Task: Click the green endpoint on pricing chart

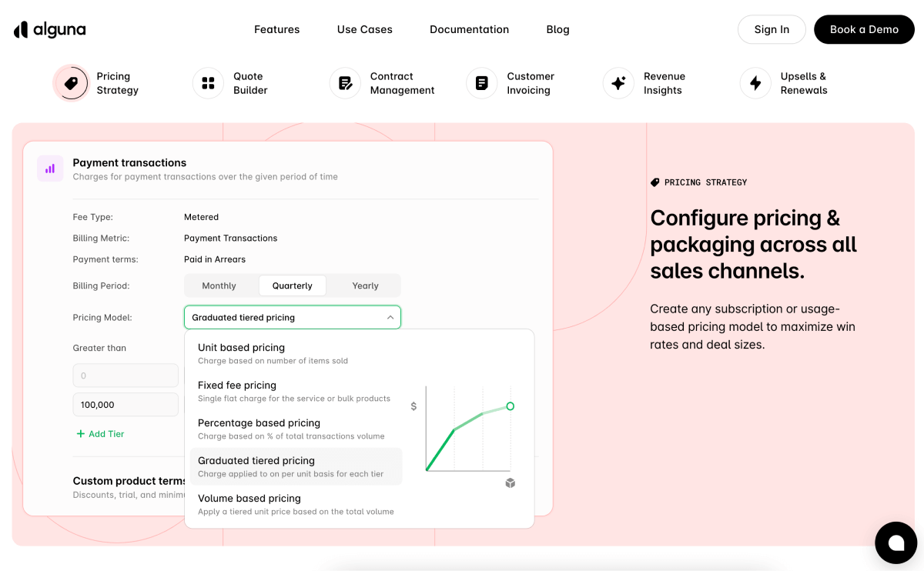Action: coord(510,406)
